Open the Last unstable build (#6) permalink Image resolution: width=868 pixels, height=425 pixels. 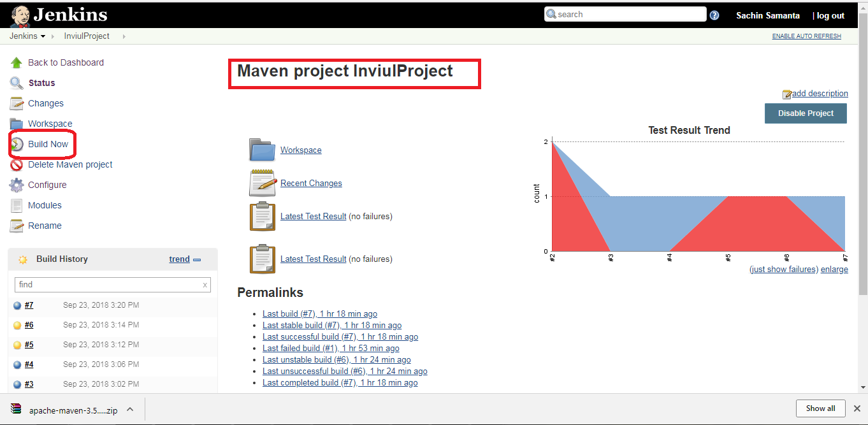click(336, 360)
